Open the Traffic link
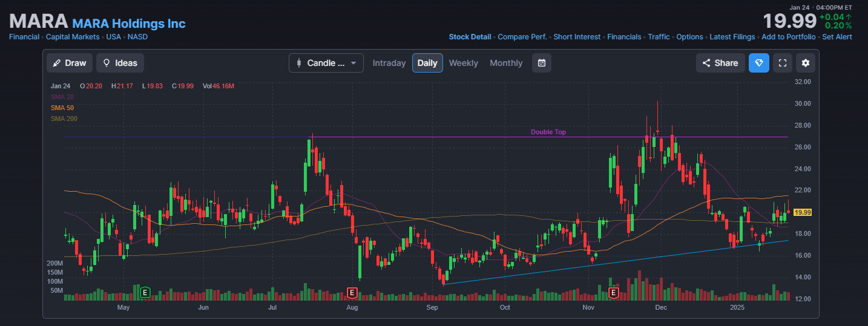The height and width of the screenshot is (326, 868). (659, 37)
